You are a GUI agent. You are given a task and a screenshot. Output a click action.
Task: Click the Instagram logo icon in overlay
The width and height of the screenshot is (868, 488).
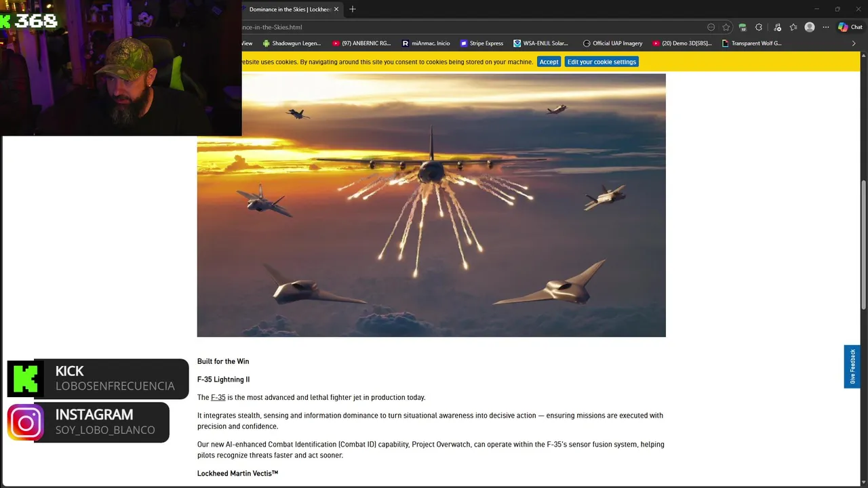[x=25, y=422]
